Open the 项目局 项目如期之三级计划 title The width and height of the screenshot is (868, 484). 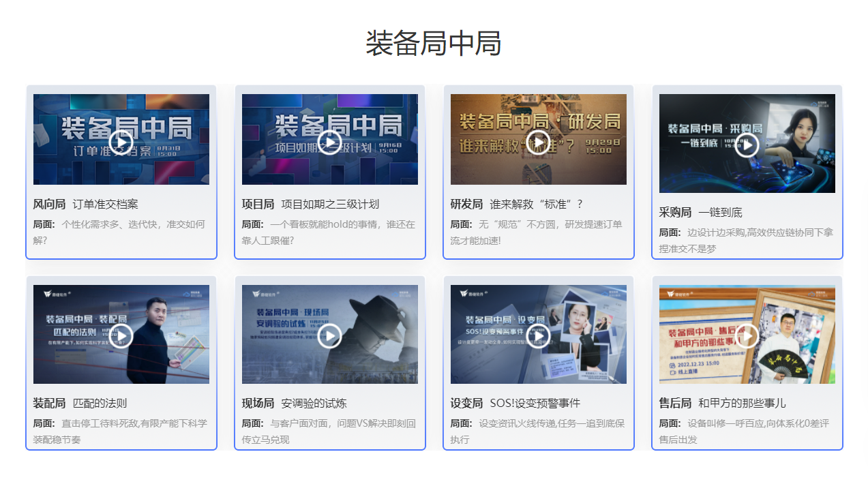pyautogui.click(x=310, y=204)
